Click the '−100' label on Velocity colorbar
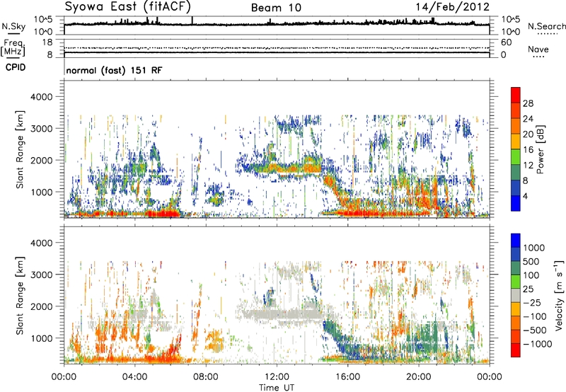Screen dimensions: 566x392 pyautogui.click(x=535, y=316)
